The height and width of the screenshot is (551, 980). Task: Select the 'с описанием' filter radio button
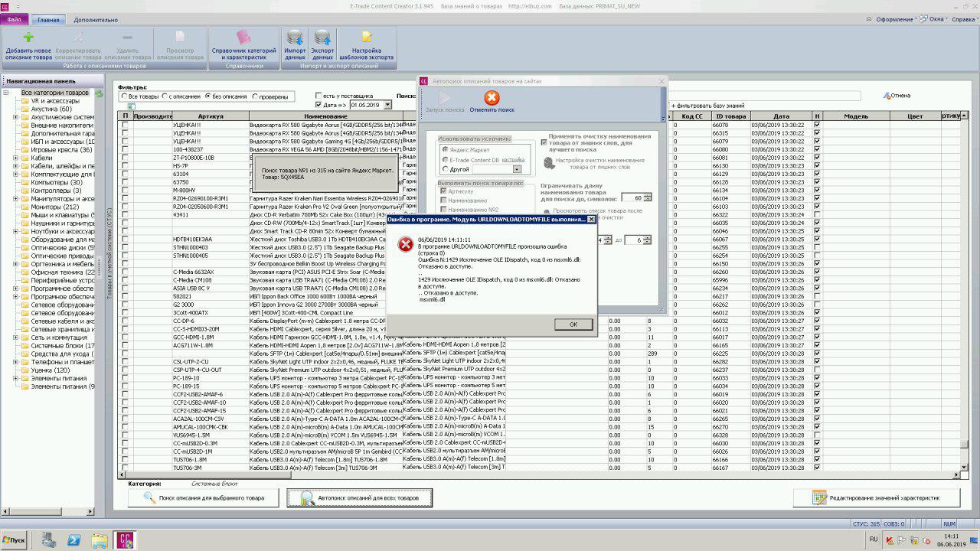click(x=165, y=96)
